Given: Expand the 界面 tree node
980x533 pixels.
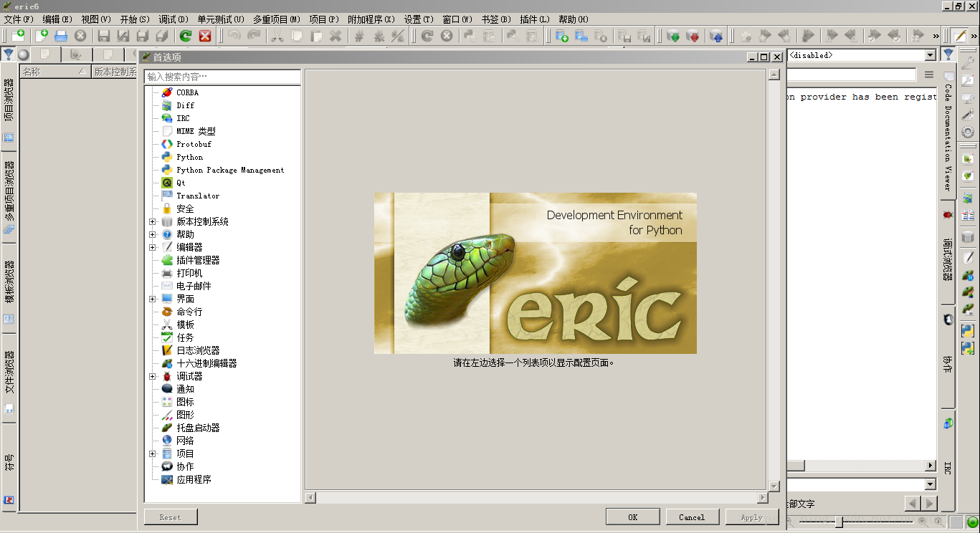Looking at the screenshot, I should click(x=152, y=299).
